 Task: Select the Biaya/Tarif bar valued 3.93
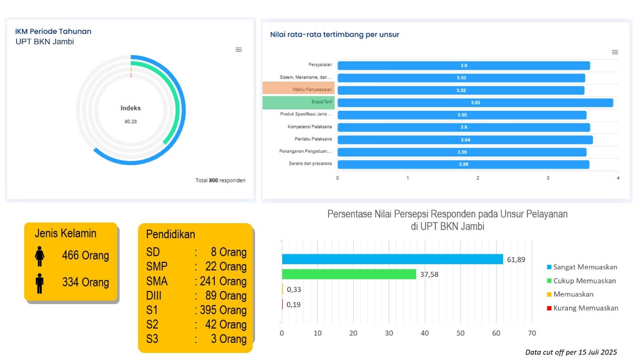click(475, 103)
